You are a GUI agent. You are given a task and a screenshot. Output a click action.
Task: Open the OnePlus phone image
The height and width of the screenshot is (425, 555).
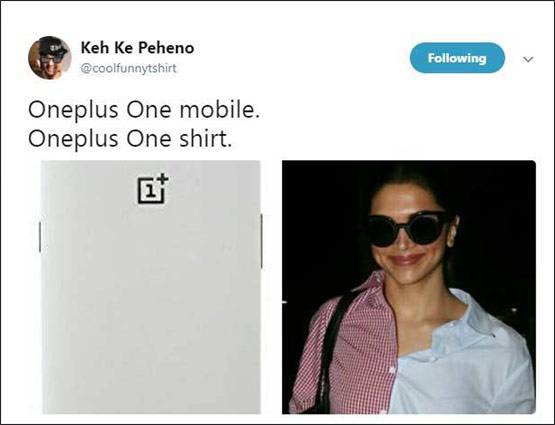point(151,287)
